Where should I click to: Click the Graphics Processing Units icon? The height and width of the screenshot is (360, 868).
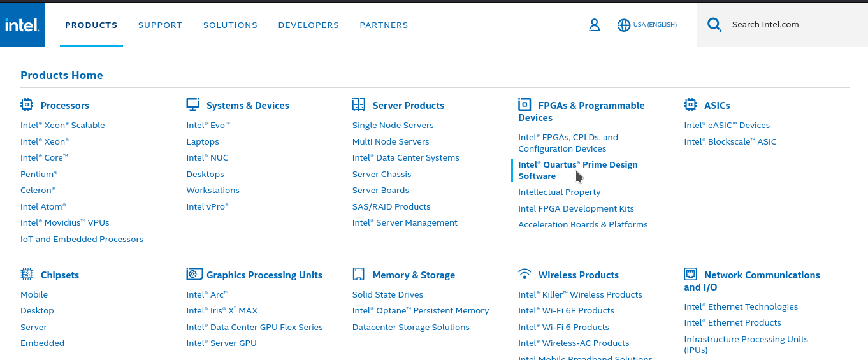coord(194,274)
